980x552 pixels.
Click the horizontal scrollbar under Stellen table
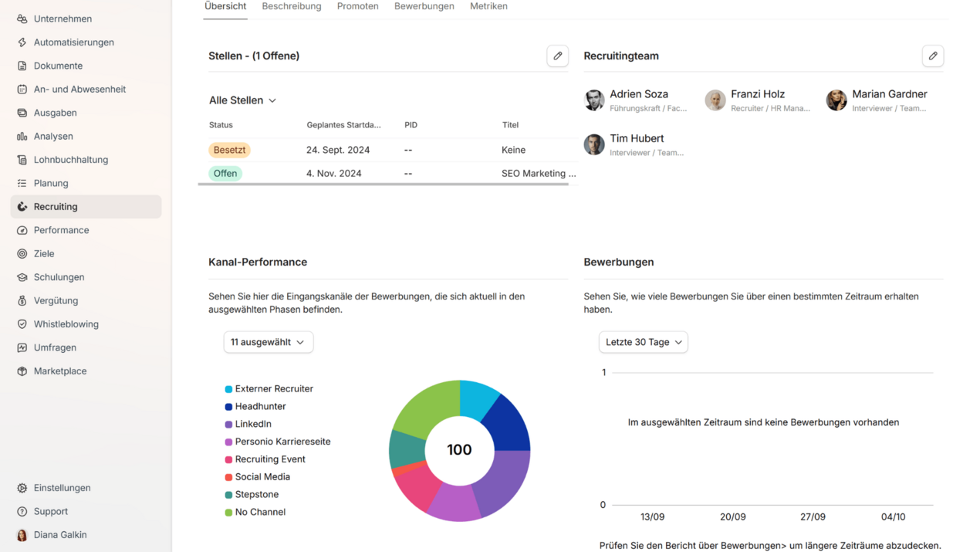click(383, 185)
